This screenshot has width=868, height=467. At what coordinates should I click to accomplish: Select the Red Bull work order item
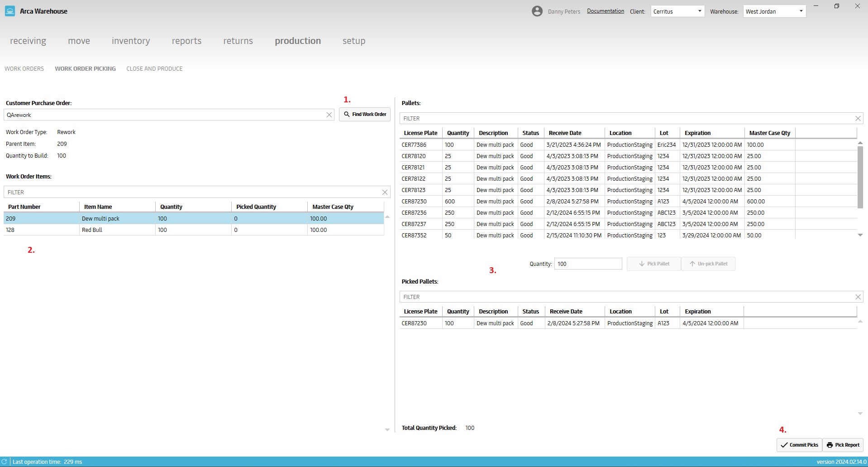[194, 230]
